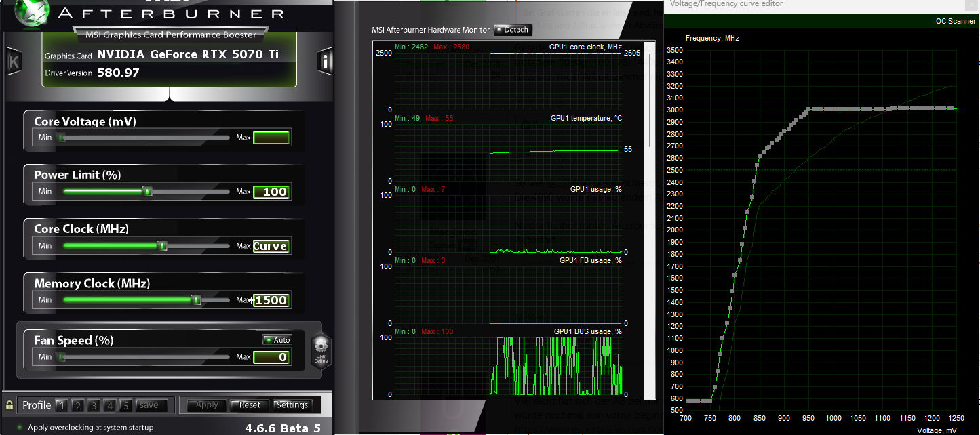
Task: Click the Memory Clock (MHz) label
Action: (x=92, y=283)
